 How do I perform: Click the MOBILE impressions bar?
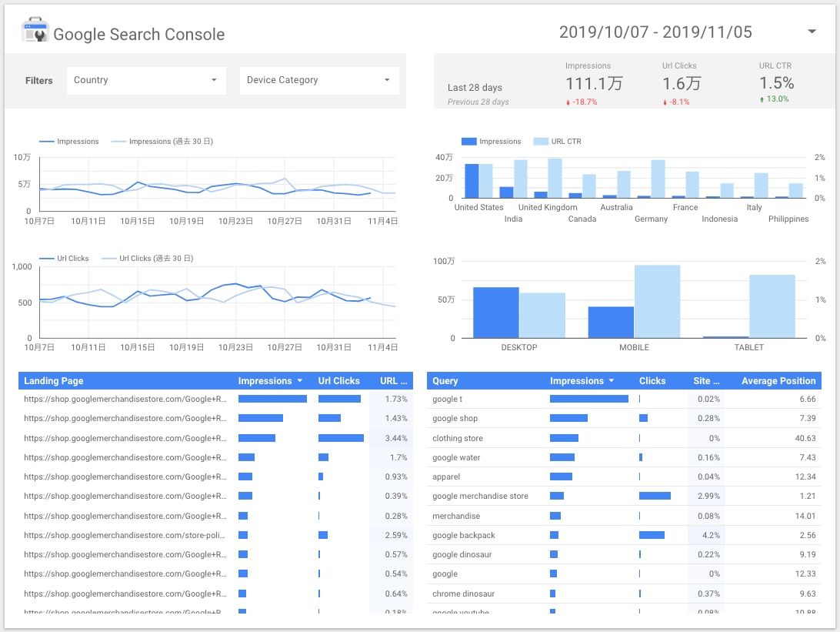coord(611,323)
